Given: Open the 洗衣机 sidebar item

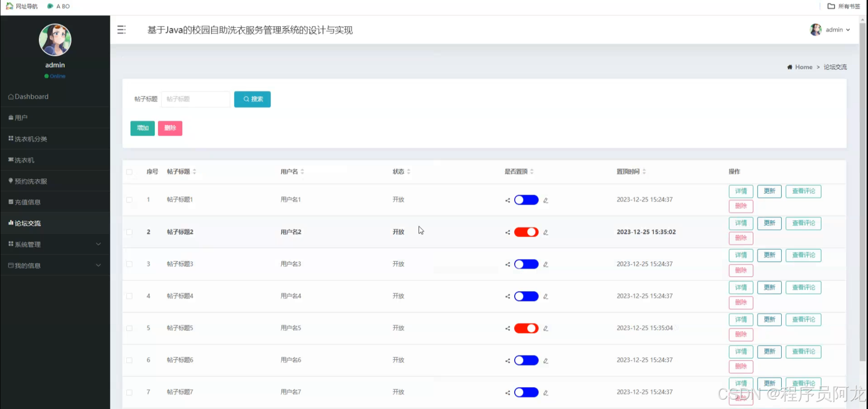Looking at the screenshot, I should [55, 160].
